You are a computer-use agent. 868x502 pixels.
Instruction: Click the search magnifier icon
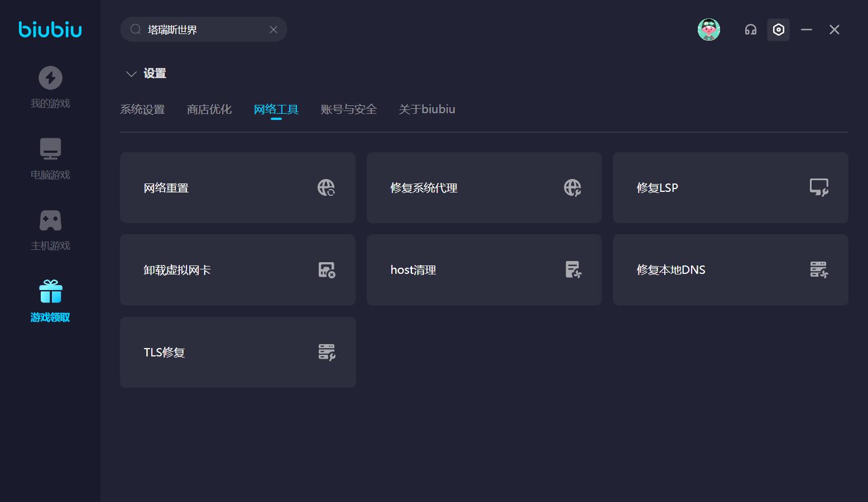click(136, 30)
